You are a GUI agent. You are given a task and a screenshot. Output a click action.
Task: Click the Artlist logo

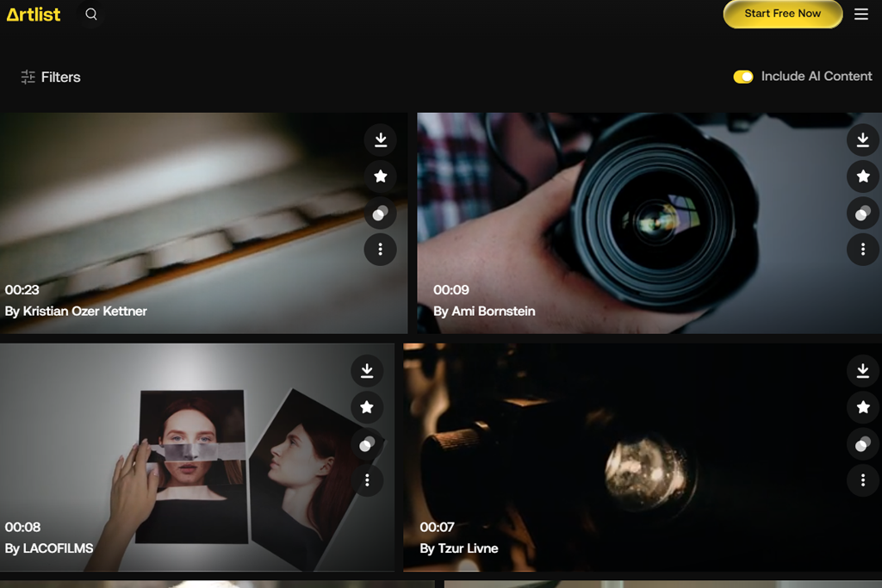click(x=34, y=14)
